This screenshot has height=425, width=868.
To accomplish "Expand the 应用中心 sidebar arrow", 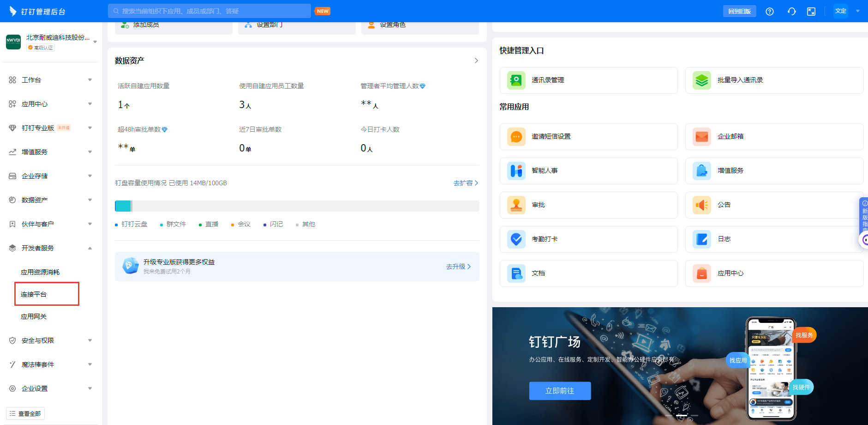I will click(x=90, y=104).
